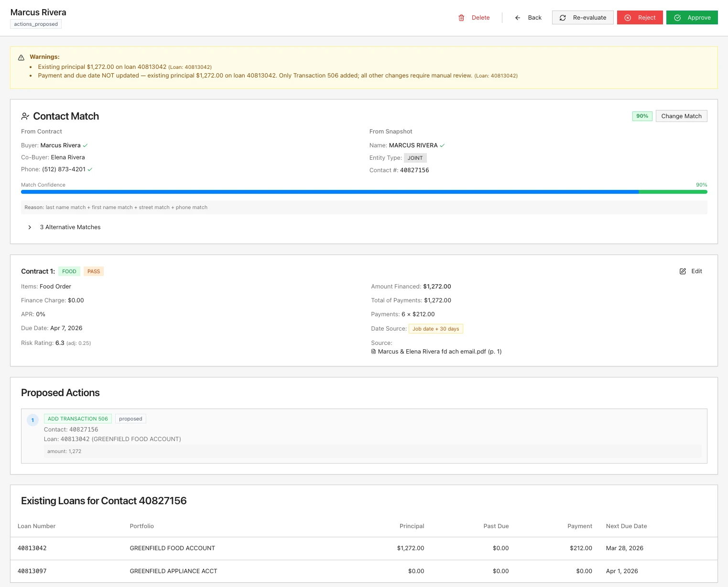
Task: Click the Principal column header
Action: (x=412, y=526)
